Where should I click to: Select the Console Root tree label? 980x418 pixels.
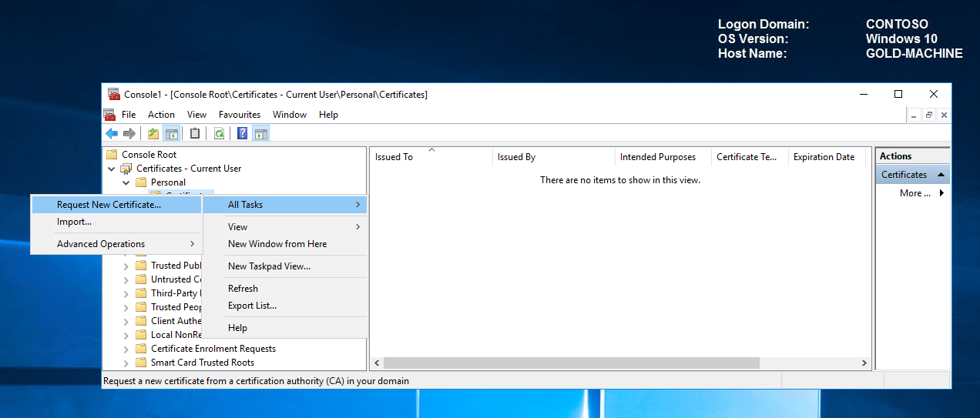click(x=149, y=154)
